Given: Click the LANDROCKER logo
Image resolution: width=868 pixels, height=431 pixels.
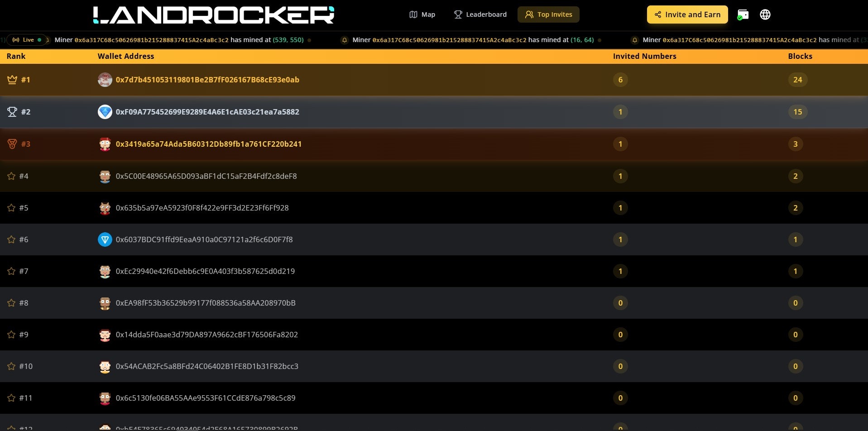Looking at the screenshot, I should (213, 14).
